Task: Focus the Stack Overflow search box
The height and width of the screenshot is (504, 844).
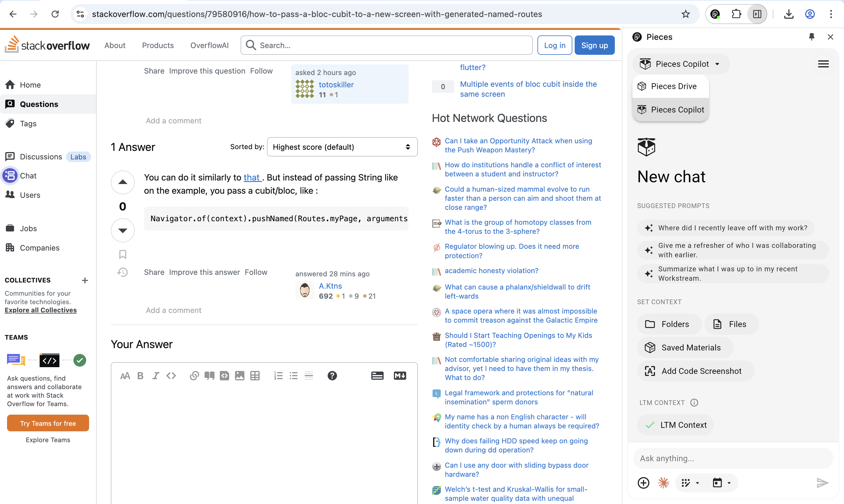Action: [x=387, y=45]
